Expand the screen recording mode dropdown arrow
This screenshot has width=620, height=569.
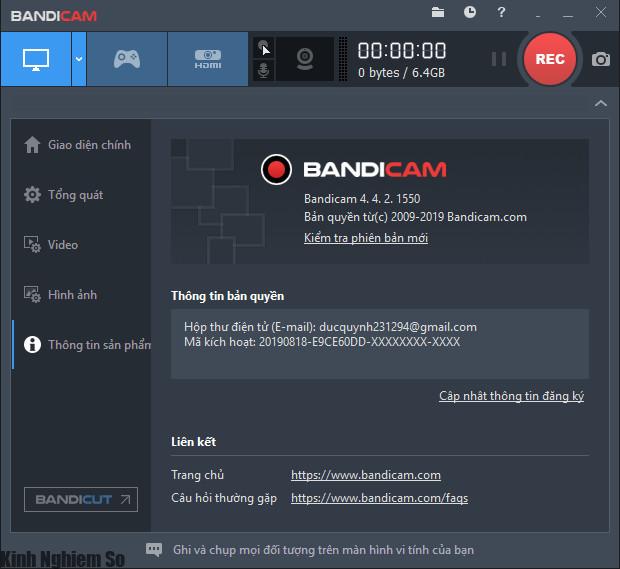click(79, 59)
